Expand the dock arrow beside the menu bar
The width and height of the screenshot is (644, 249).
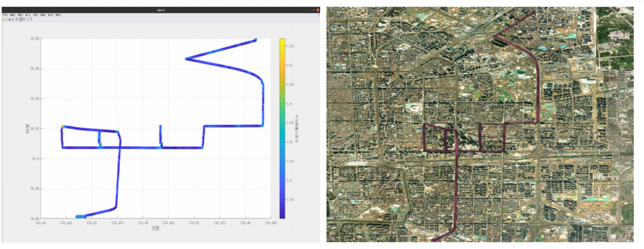click(319, 15)
